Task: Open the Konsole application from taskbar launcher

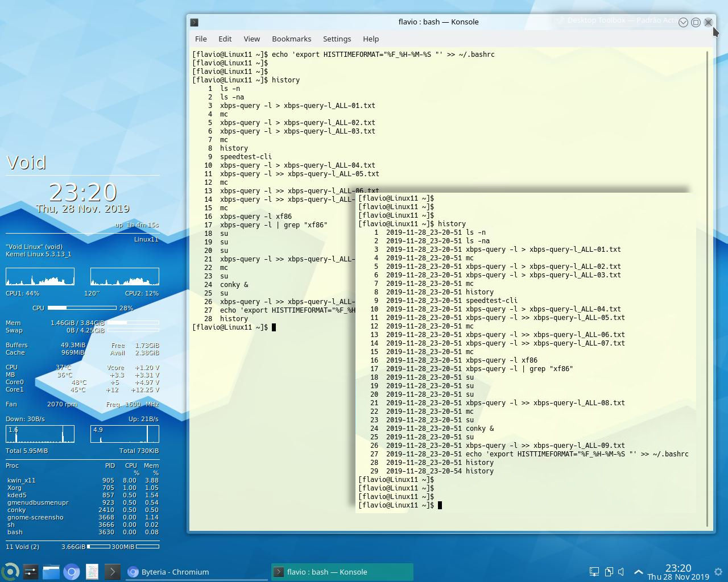Action: (111, 572)
